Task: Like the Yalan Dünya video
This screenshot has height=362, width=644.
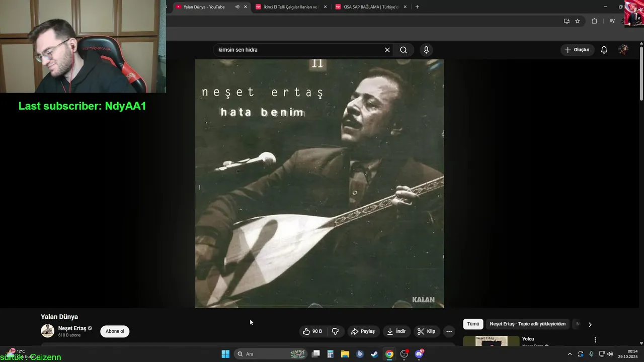Action: coord(312,331)
